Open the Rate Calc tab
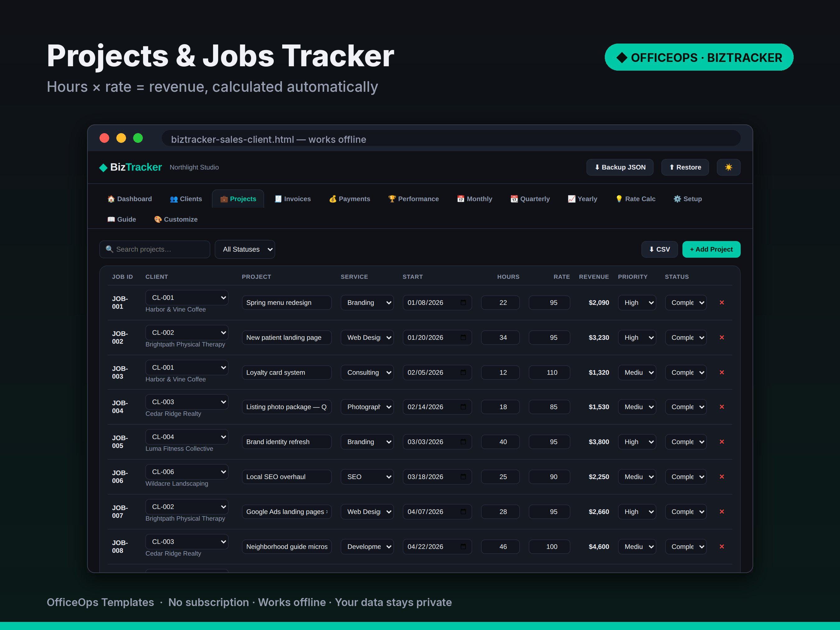This screenshot has width=840, height=630. tap(635, 199)
